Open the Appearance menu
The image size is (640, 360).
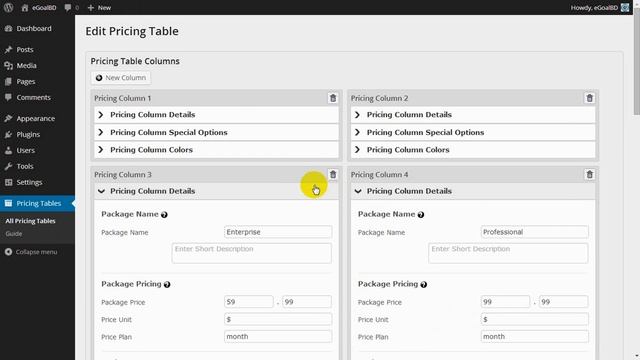click(36, 118)
